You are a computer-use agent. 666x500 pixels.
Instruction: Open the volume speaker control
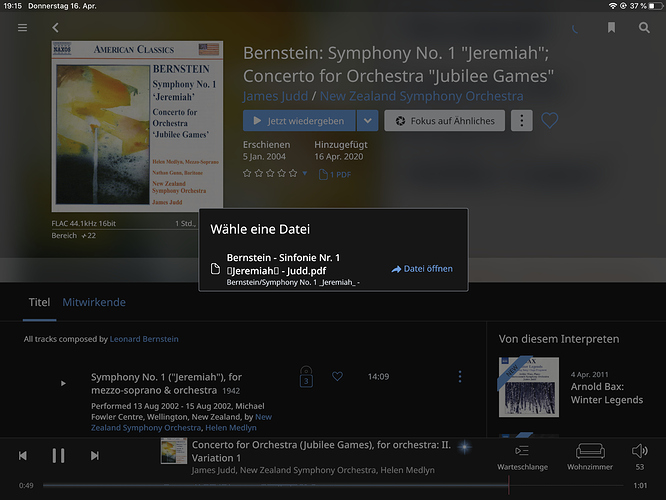[x=640, y=451]
